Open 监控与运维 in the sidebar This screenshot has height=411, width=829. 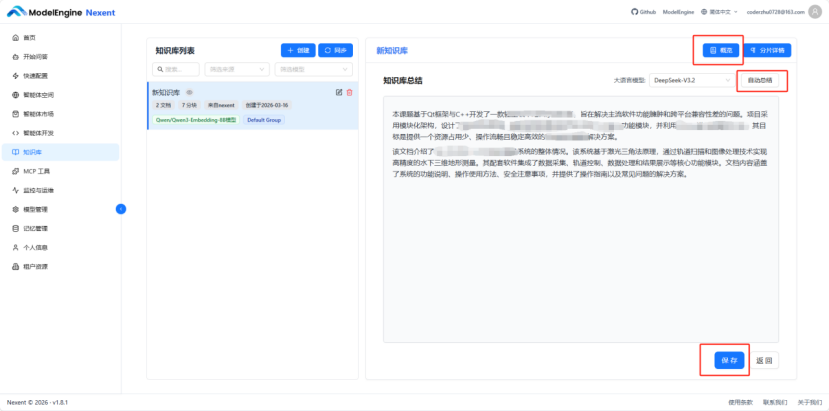click(60, 190)
